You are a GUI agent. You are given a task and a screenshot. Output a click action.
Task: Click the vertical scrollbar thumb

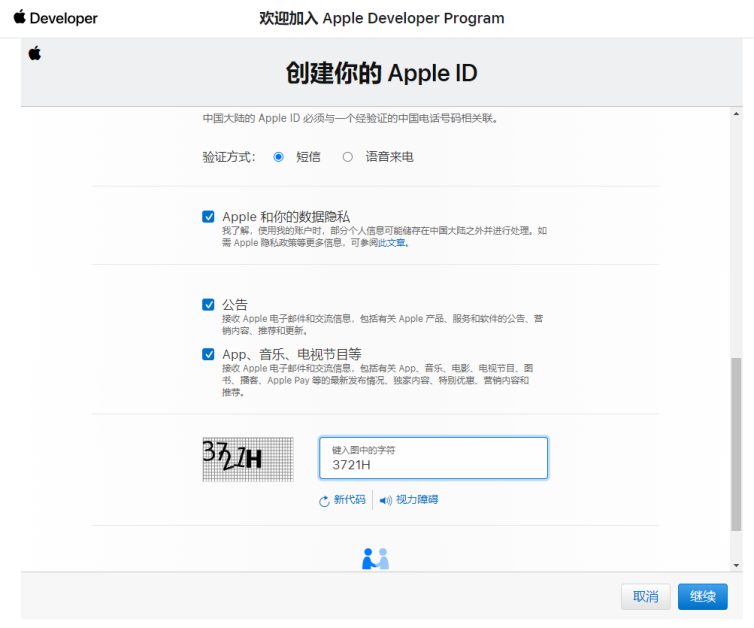coord(736,444)
